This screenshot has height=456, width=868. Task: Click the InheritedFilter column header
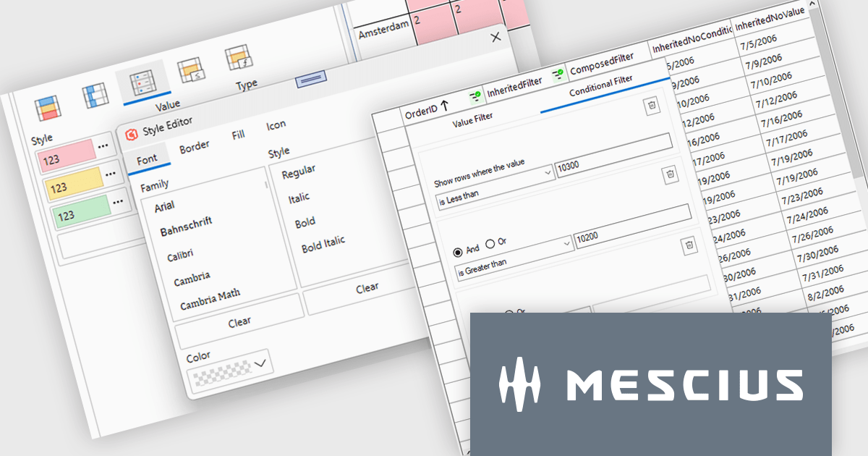514,88
